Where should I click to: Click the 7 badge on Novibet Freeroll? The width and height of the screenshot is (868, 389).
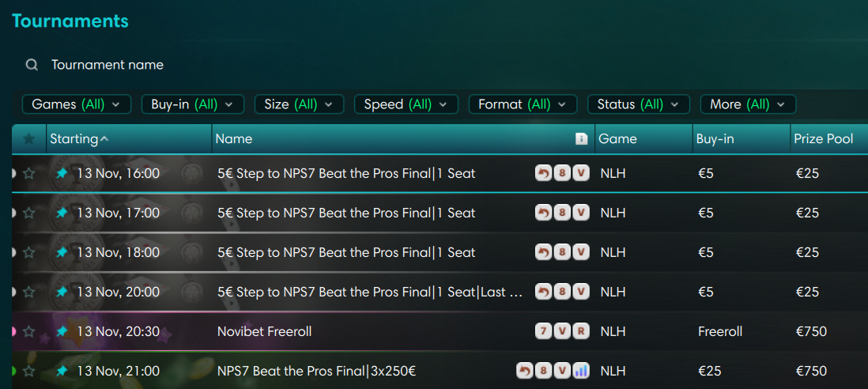[543, 331]
